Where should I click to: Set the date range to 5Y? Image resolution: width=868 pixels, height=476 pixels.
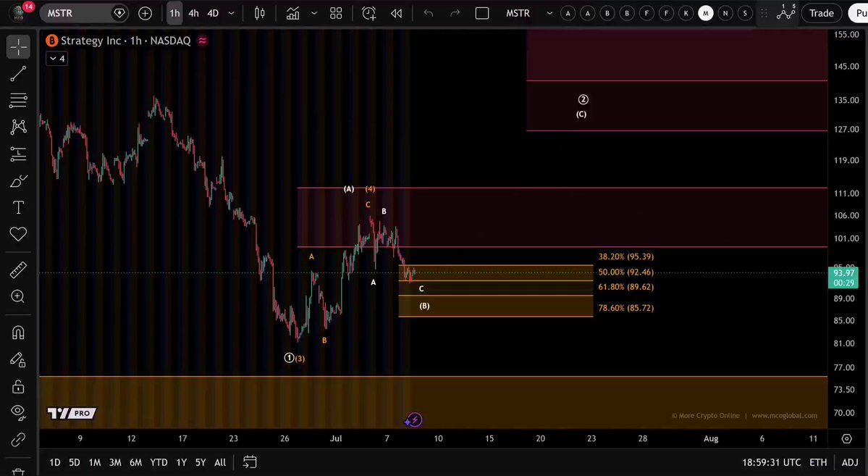[201, 462]
